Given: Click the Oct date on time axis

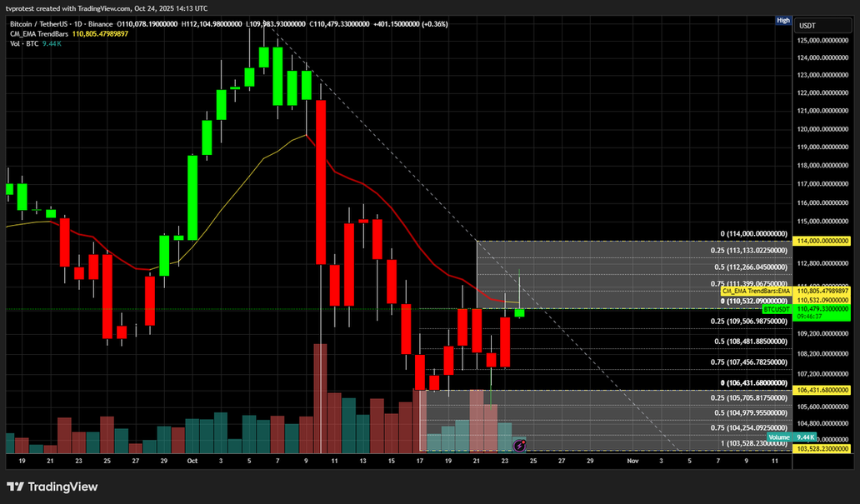Looking at the screenshot, I should (192, 460).
